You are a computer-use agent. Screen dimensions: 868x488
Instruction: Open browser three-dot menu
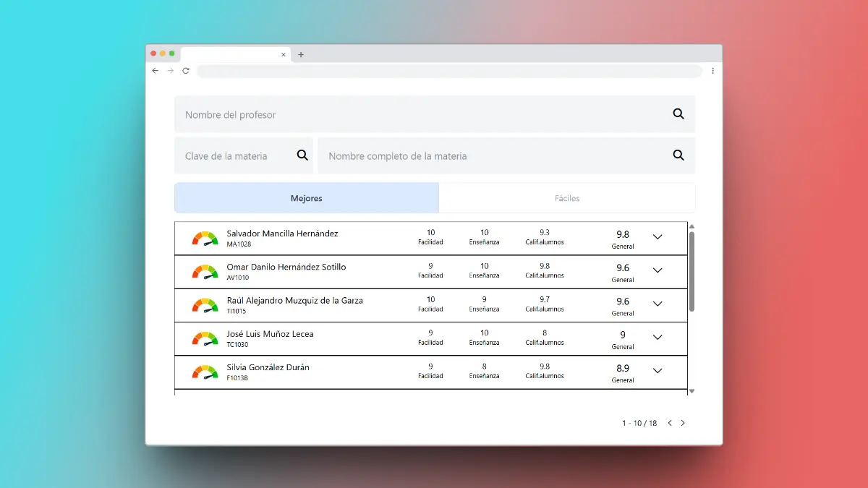tap(712, 71)
